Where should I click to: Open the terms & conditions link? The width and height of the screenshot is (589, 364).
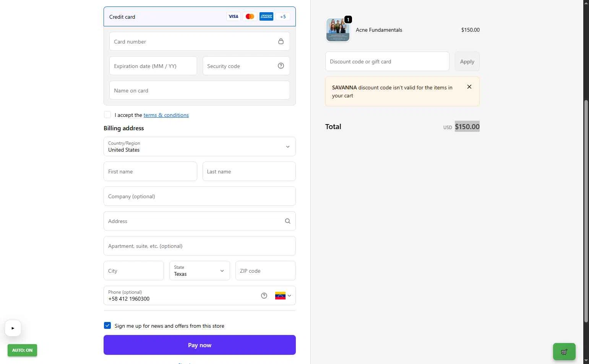point(166,115)
